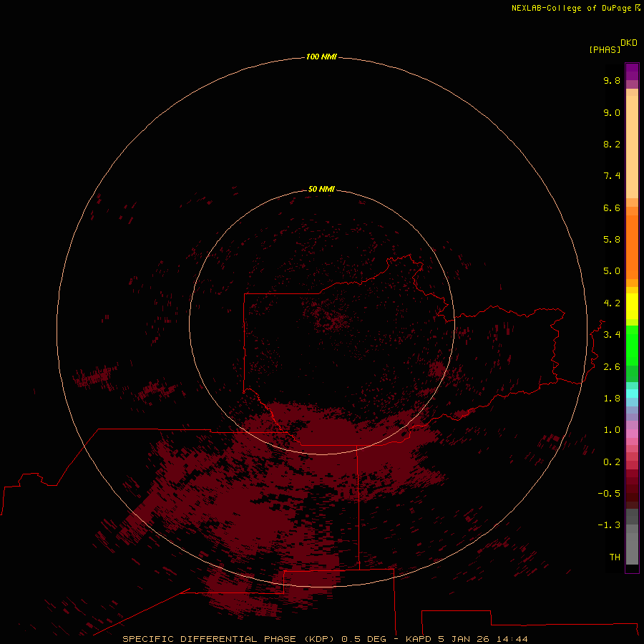
Task: Click the -0.5 color scale value
Action: 609,494
